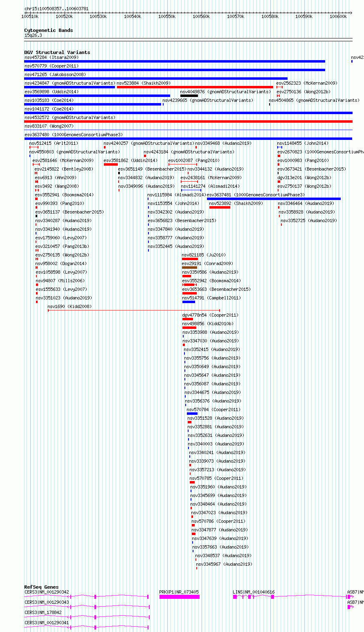This screenshot has height=632, width=364.
Task: Click red bar under nsv523892 (Shaikh2009)
Action: coord(220,207)
